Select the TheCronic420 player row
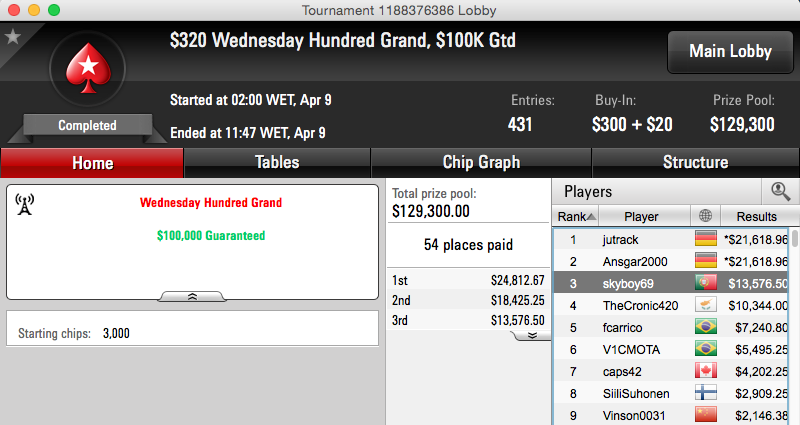This screenshot has height=425, width=800. [671, 305]
